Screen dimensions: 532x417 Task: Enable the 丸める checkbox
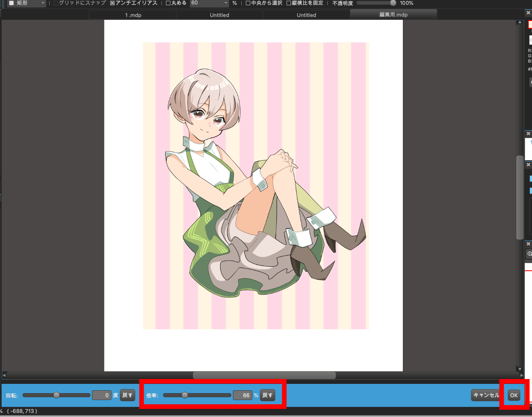pyautogui.click(x=168, y=3)
